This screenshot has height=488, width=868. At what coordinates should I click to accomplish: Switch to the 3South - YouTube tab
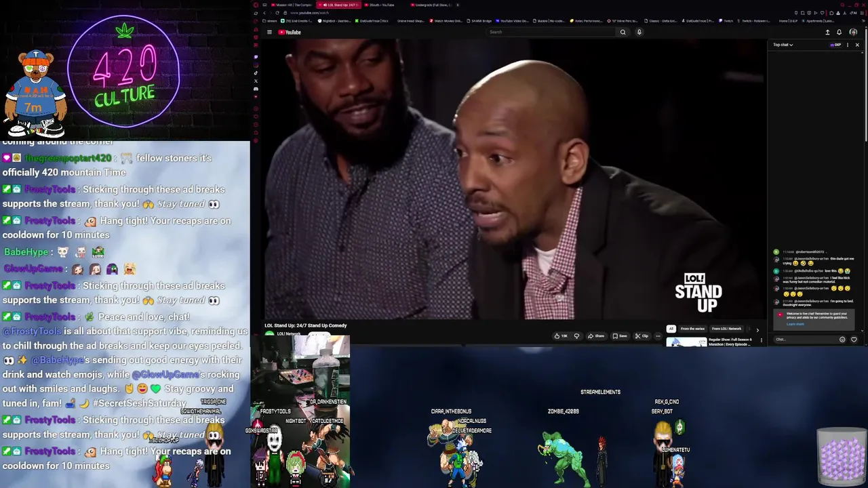coord(382,5)
